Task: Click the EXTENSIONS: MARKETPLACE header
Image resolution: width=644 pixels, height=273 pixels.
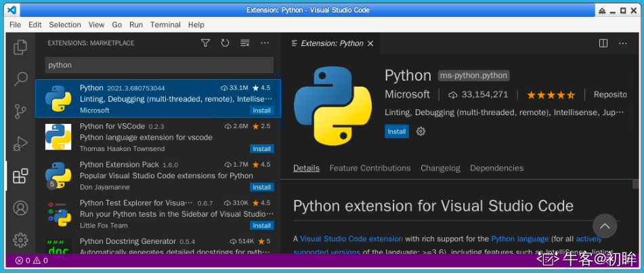Action: tap(91, 43)
